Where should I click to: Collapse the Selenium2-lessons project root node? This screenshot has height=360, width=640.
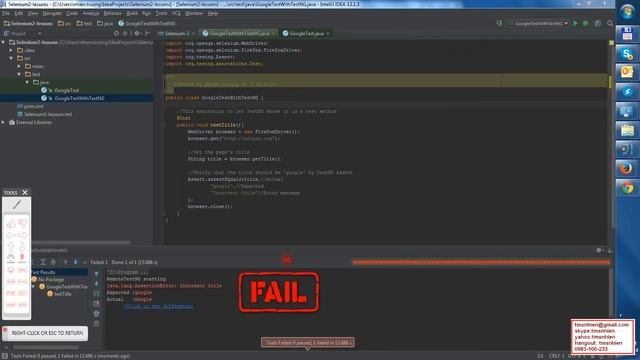(4, 42)
